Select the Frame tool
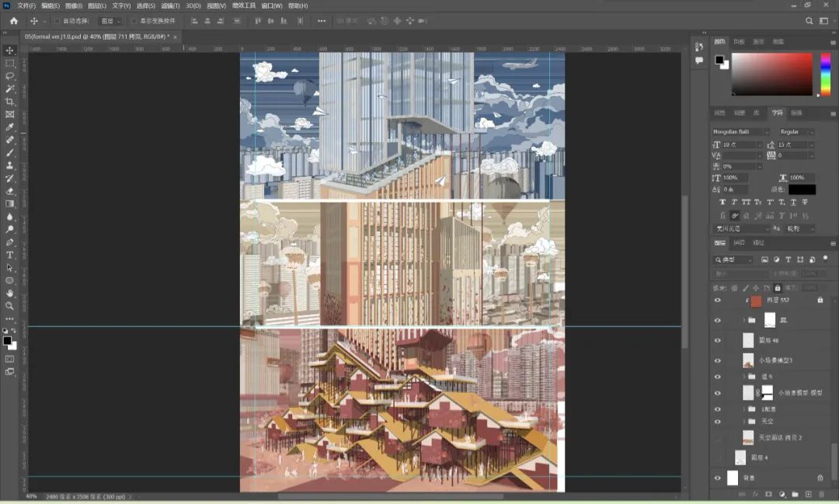The width and height of the screenshot is (839, 504). pyautogui.click(x=9, y=114)
